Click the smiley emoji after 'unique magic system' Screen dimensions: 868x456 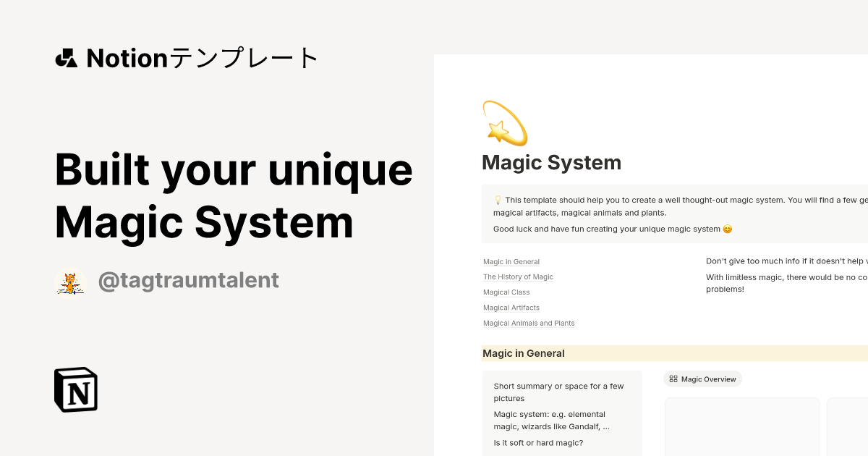(727, 229)
